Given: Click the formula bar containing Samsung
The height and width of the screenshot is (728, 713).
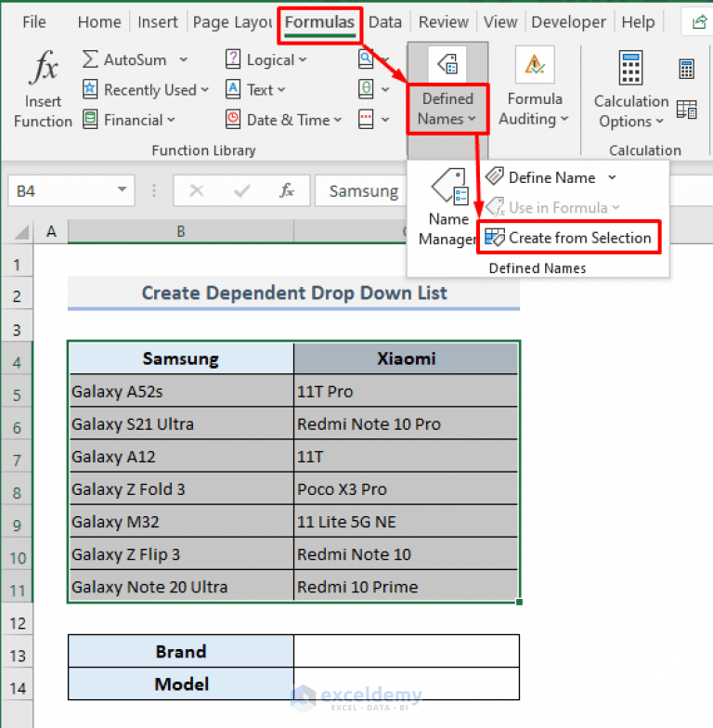Looking at the screenshot, I should pyautogui.click(x=361, y=190).
